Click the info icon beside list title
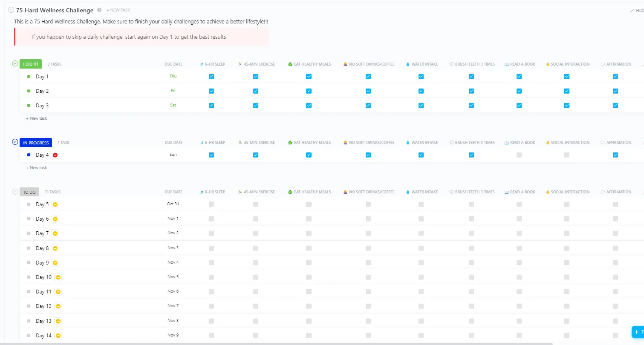644x345 pixels. click(x=99, y=10)
